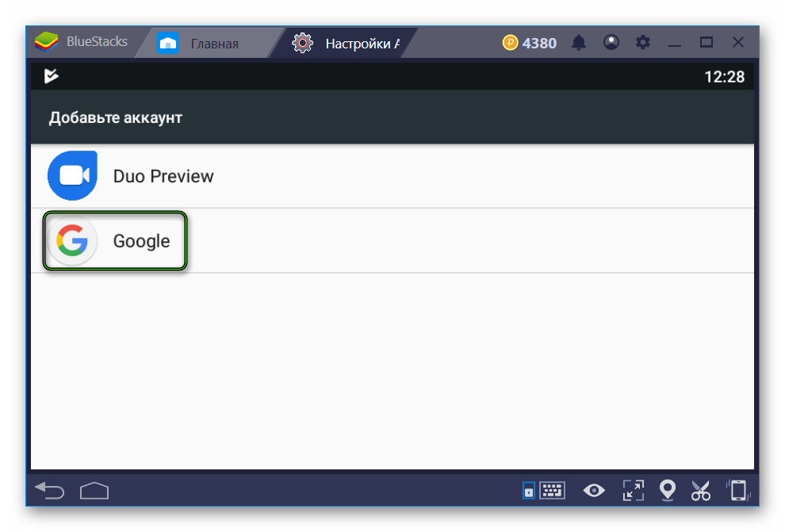This screenshot has width=785, height=532.
Task: Open BlueStacks settings gear
Action: [x=643, y=43]
